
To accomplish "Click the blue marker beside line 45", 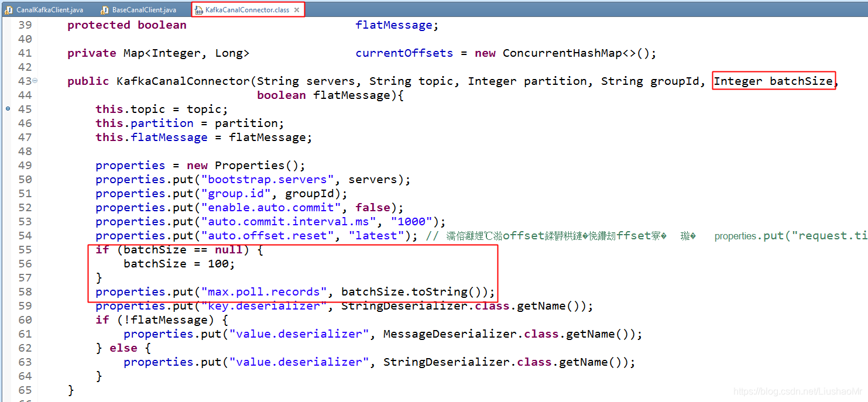I will pyautogui.click(x=8, y=109).
